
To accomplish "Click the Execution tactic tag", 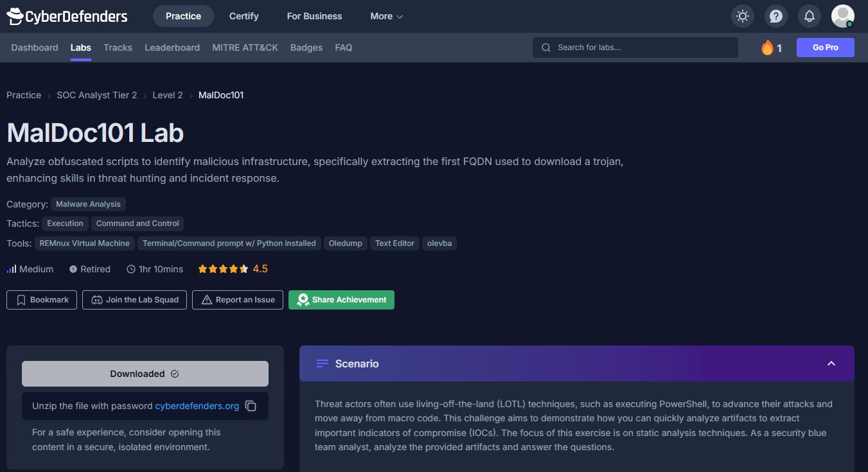I will tap(65, 223).
